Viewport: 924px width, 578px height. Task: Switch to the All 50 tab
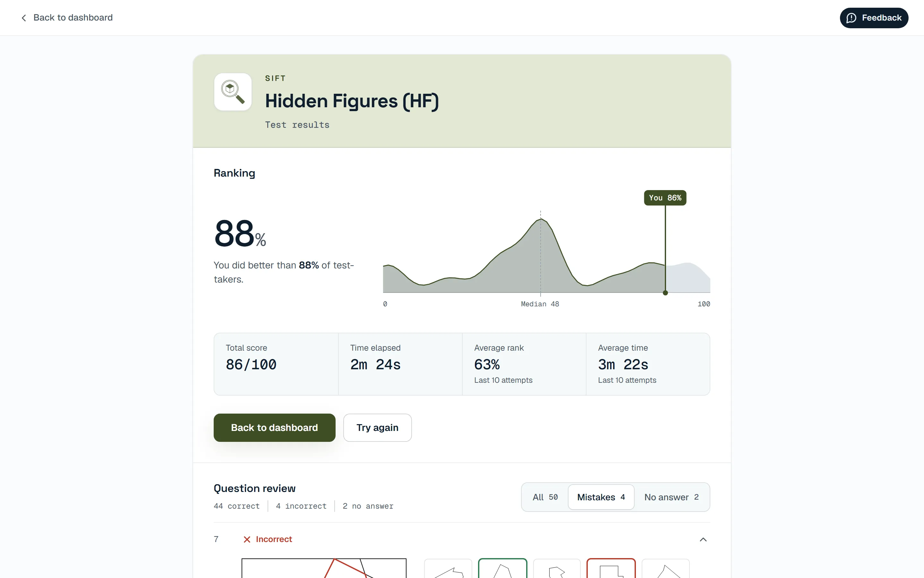coord(545,497)
